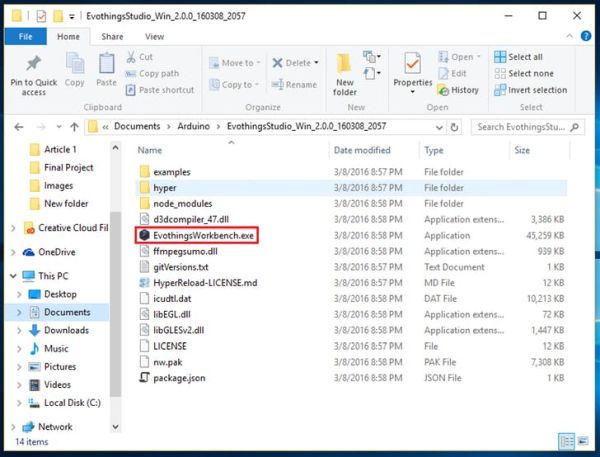Expand the Desktop node
This screenshot has width=600, height=457.
(x=19, y=294)
